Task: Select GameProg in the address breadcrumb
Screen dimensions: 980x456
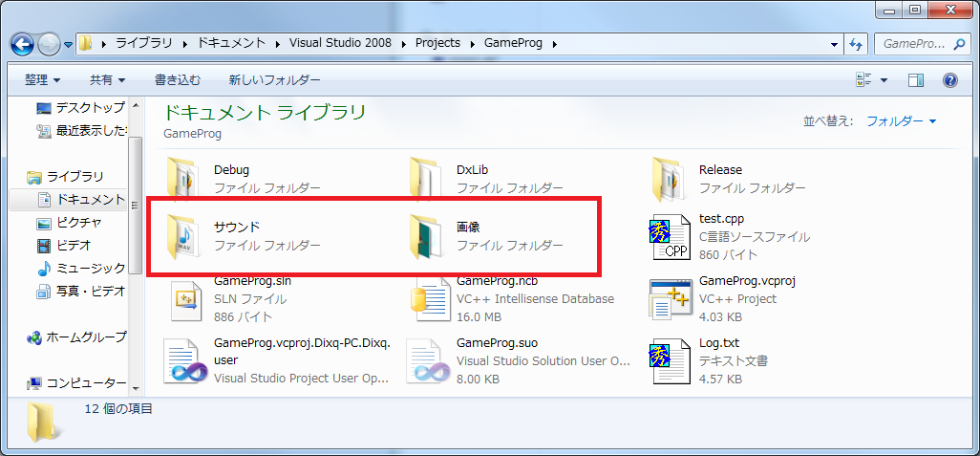Action: [513, 43]
